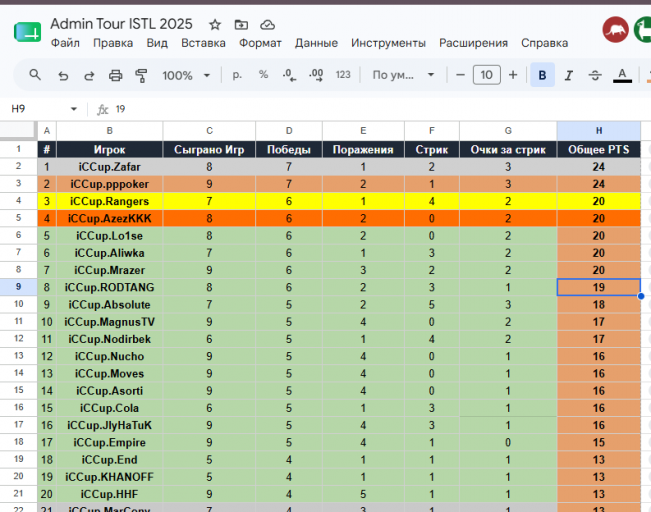The width and height of the screenshot is (651, 512).
Task: Open the zoom 100% dropdown
Action: [x=186, y=76]
